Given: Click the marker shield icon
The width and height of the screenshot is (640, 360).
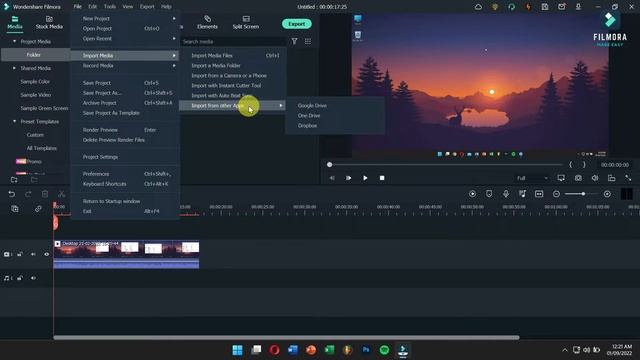Looking at the screenshot, I should pos(489,194).
